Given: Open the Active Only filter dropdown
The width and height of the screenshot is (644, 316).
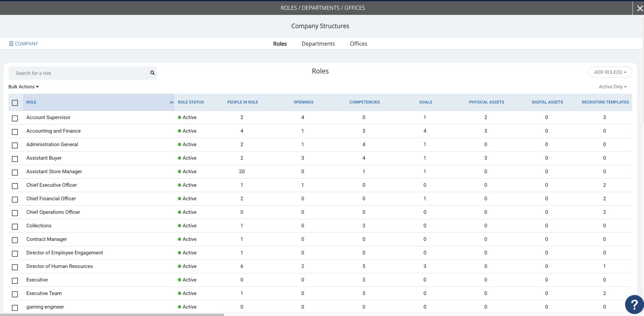Looking at the screenshot, I should [613, 87].
